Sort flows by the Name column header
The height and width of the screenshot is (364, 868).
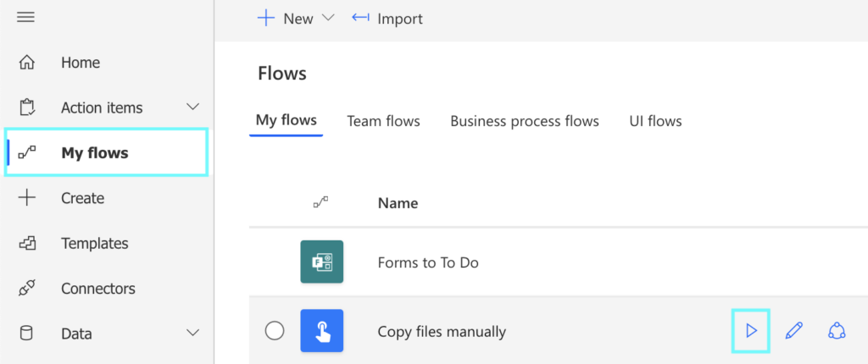[x=398, y=203]
